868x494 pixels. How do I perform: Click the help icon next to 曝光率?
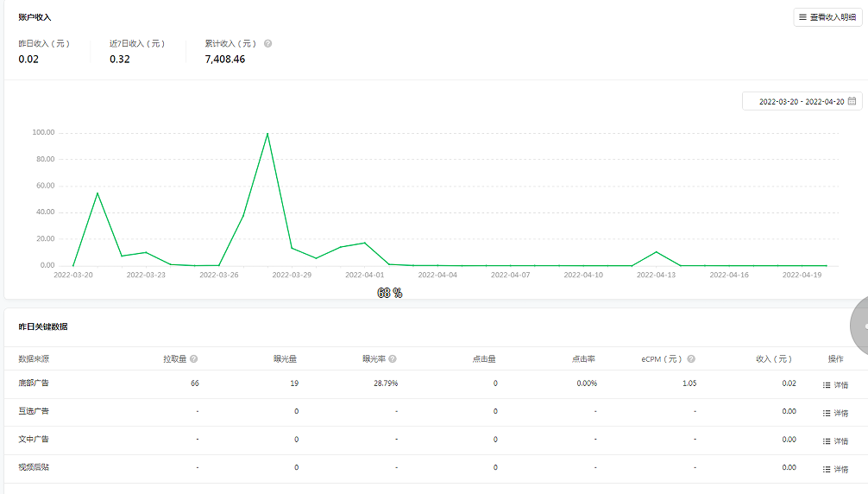click(393, 358)
